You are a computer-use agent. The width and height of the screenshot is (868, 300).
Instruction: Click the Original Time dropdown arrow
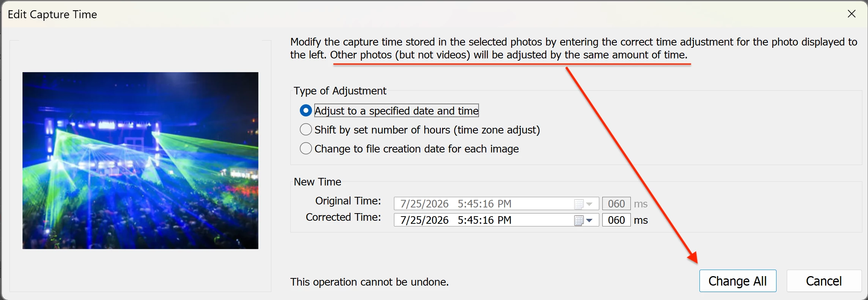[x=589, y=204]
